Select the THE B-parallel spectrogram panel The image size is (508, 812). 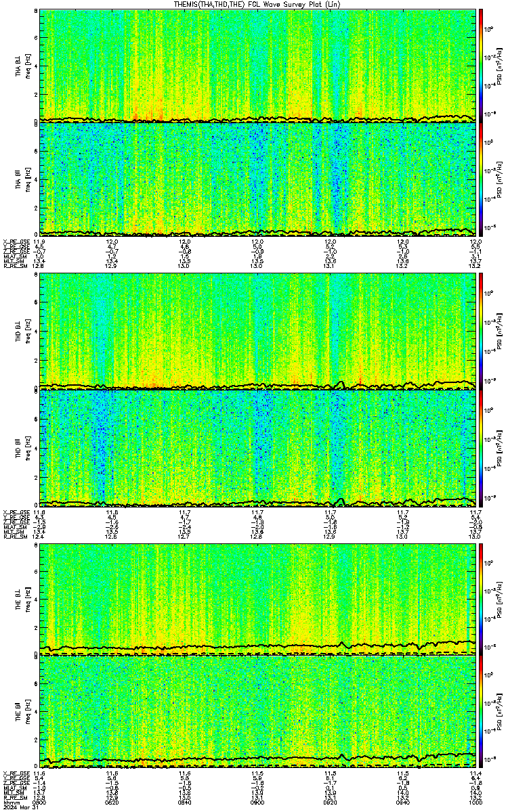click(257, 711)
